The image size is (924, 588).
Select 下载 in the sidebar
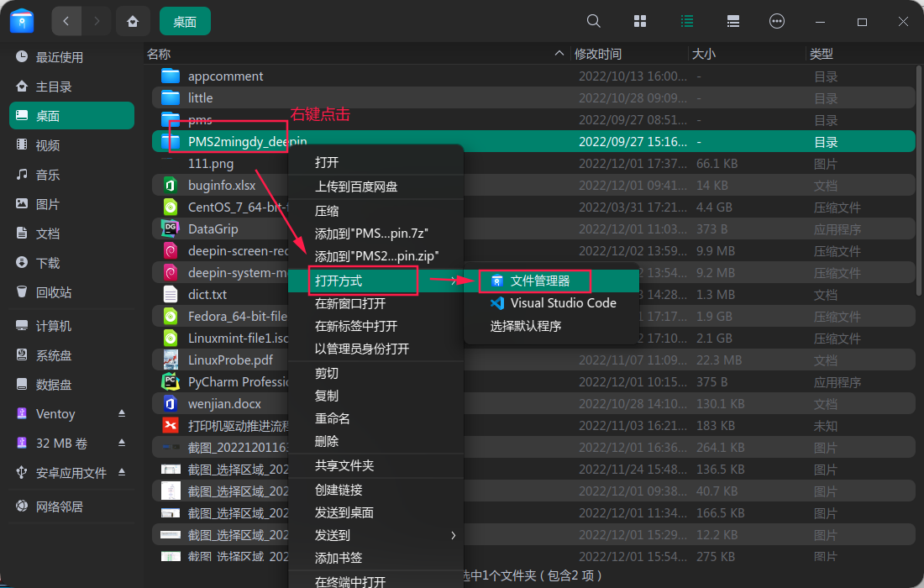[x=72, y=263]
